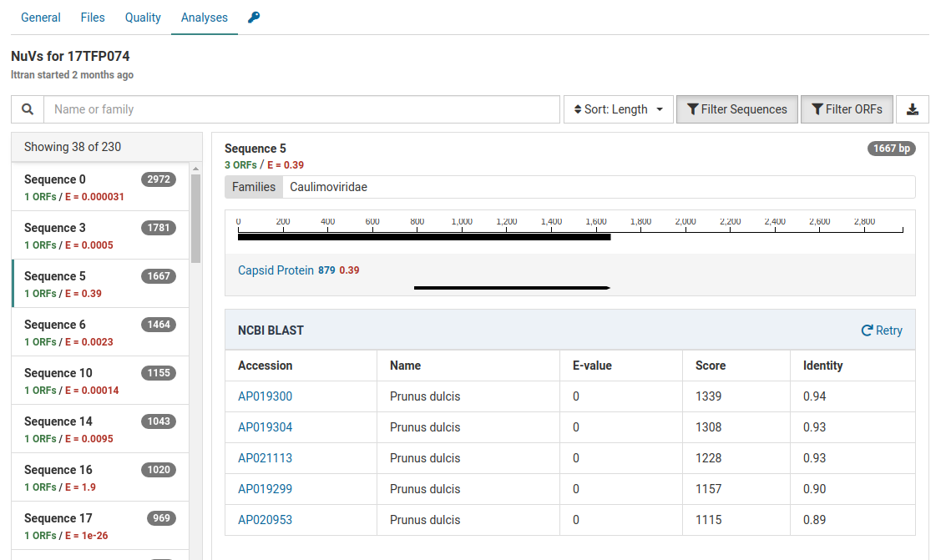946x560 pixels.
Task: Open accession link AP020953
Action: tap(265, 520)
